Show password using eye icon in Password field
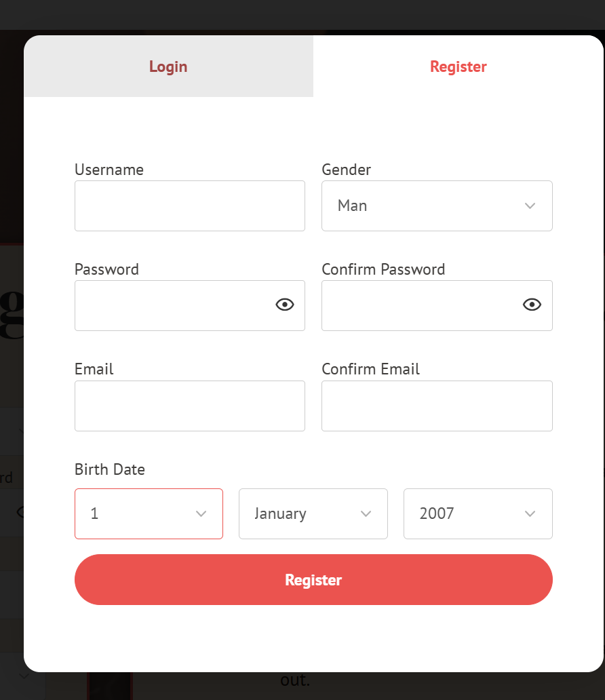Screen dimensions: 605x700 pos(285,305)
